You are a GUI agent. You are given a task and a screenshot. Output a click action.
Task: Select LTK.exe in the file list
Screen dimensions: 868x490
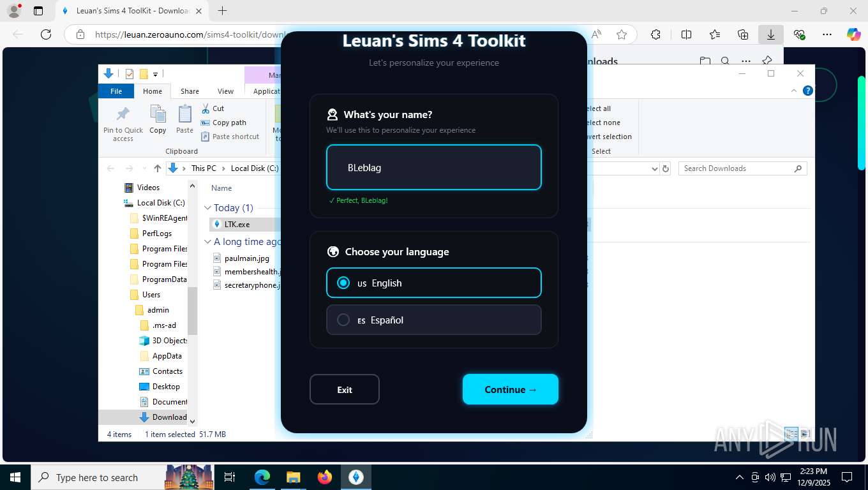coord(237,225)
